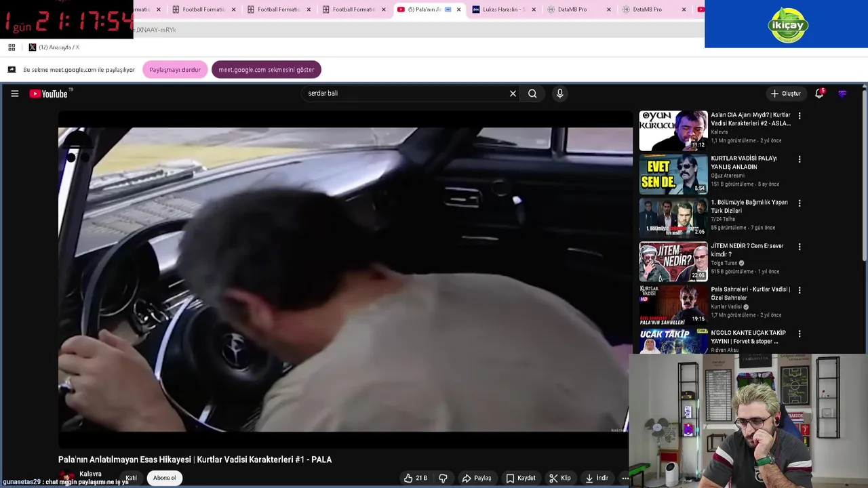Clear the search text with X
The width and height of the screenshot is (868, 488).
pyautogui.click(x=513, y=94)
